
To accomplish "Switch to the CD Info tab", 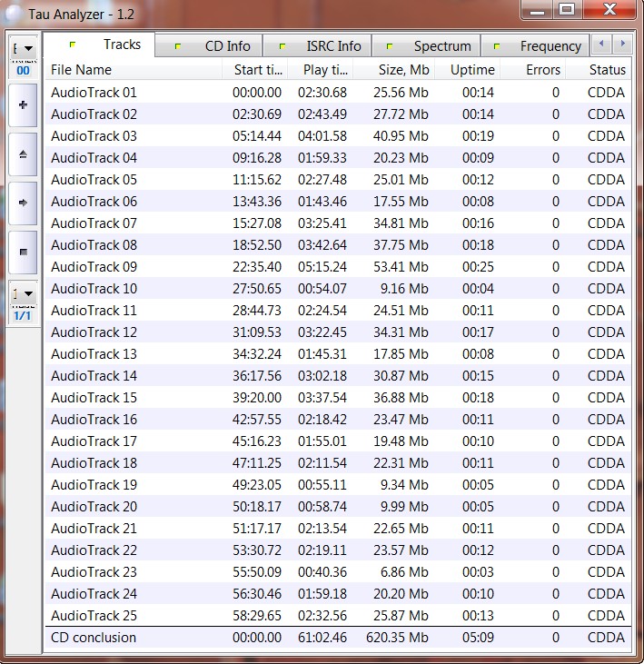I will (x=218, y=45).
